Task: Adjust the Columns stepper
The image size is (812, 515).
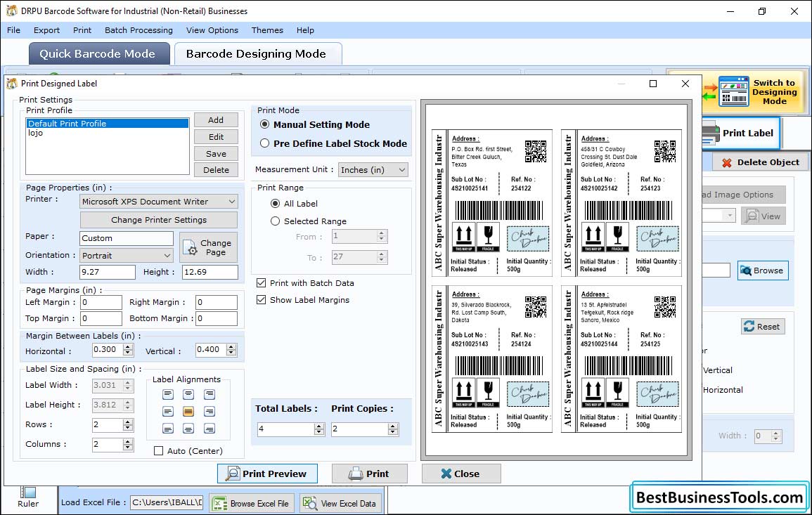Action: tap(128, 445)
